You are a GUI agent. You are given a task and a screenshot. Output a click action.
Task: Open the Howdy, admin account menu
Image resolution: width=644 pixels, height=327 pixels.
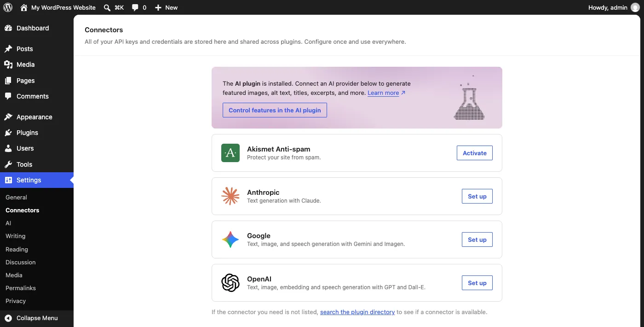pyautogui.click(x=614, y=7)
